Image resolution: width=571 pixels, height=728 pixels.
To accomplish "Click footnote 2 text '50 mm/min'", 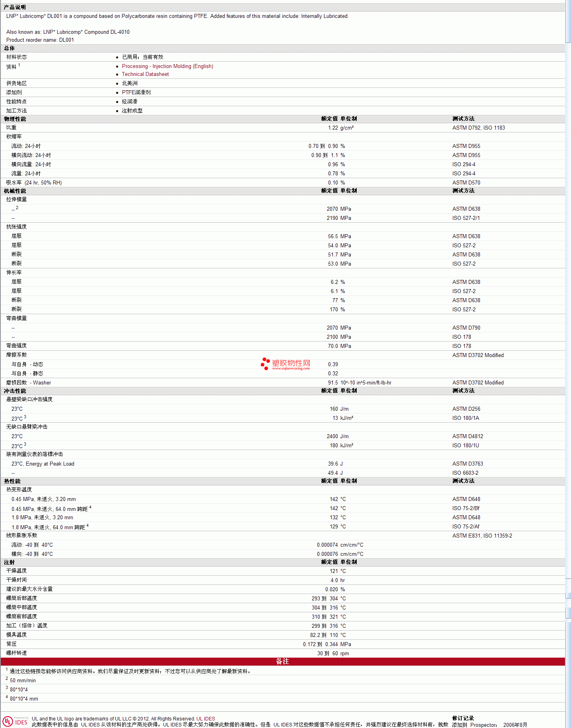I will (x=23, y=681).
